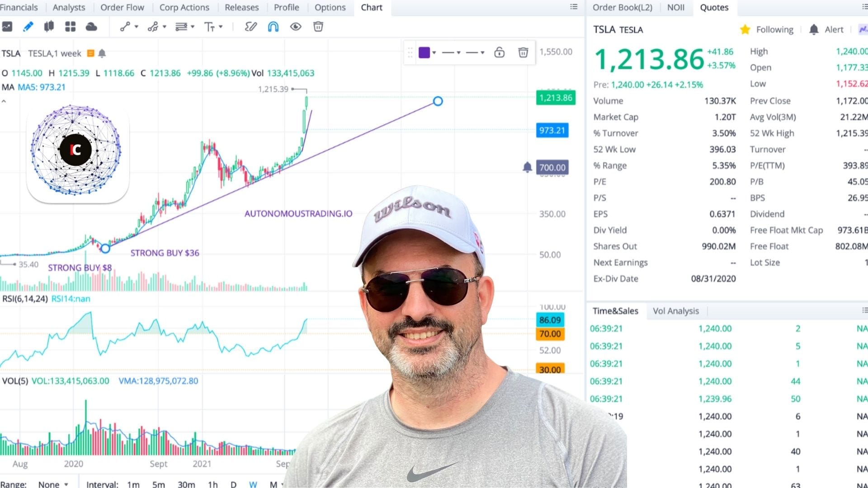
Task: Select the horizontal lines drawing tool
Action: point(181,27)
